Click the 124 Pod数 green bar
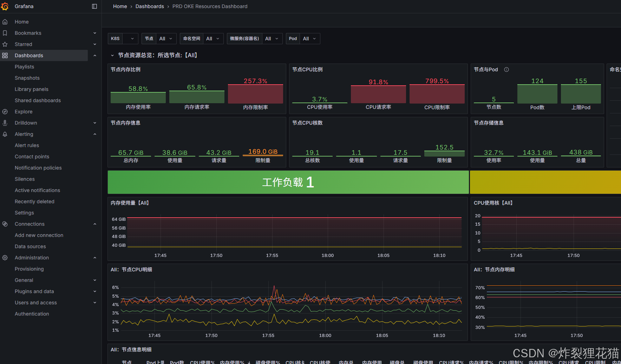 (537, 94)
